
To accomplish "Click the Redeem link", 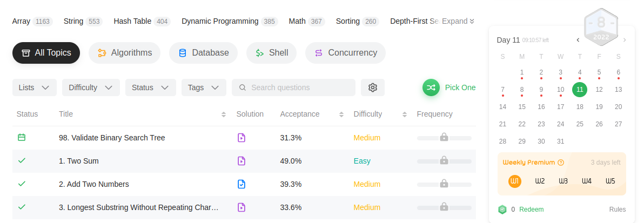I will [x=531, y=210].
